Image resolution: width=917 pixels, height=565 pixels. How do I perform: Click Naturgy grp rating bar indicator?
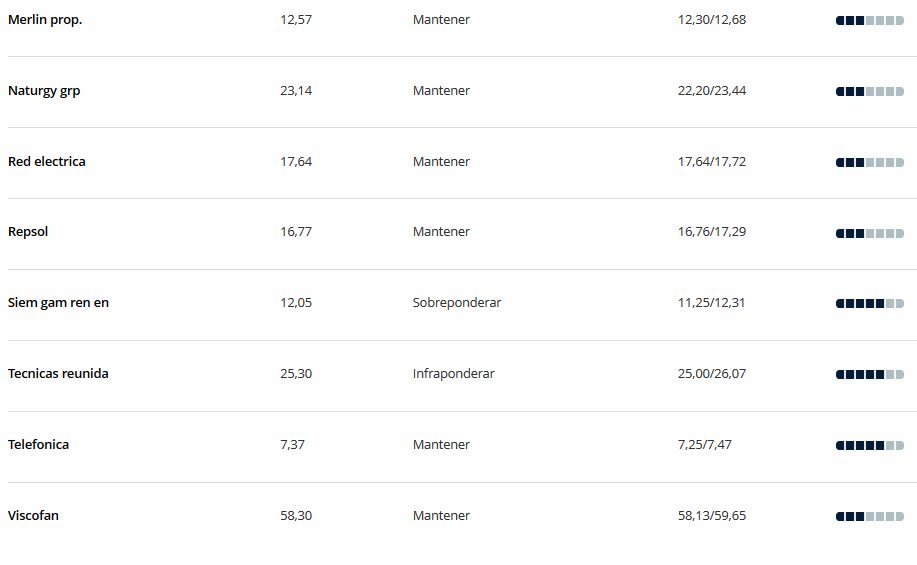[870, 92]
